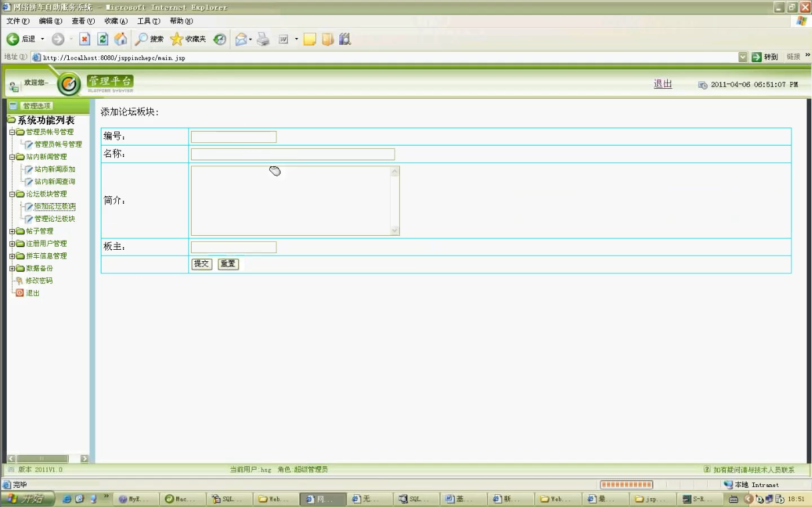Click the address bar URL text
The image size is (812, 507).
point(114,58)
